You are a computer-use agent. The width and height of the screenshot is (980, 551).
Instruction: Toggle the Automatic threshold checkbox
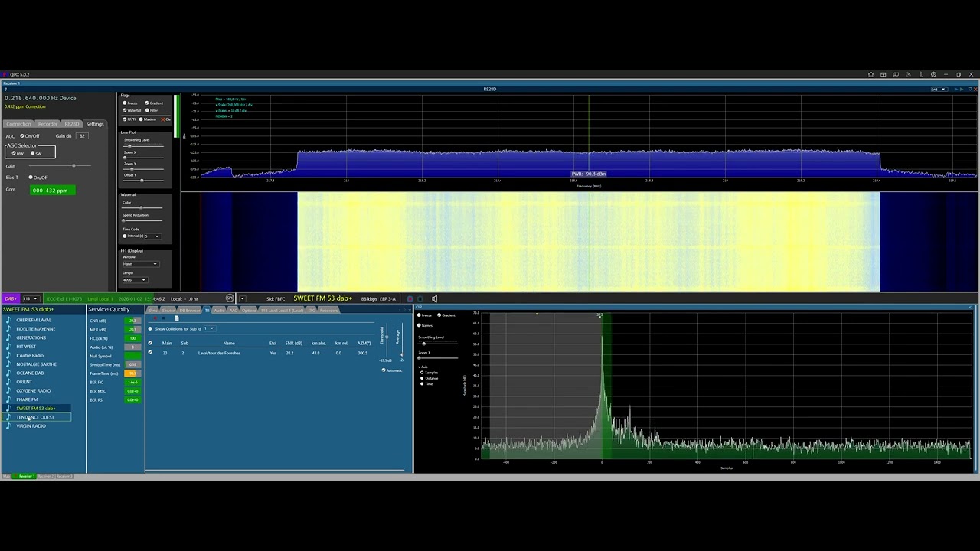tap(384, 370)
